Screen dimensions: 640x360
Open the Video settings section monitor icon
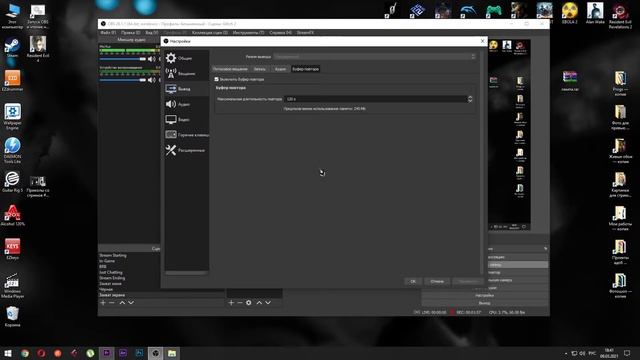point(171,119)
